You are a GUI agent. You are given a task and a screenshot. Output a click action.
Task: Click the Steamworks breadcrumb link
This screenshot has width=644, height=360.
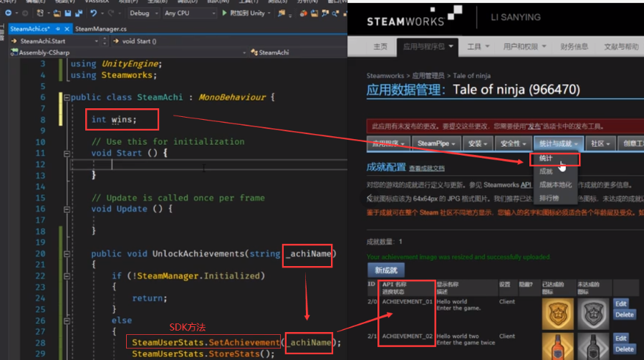click(x=385, y=76)
